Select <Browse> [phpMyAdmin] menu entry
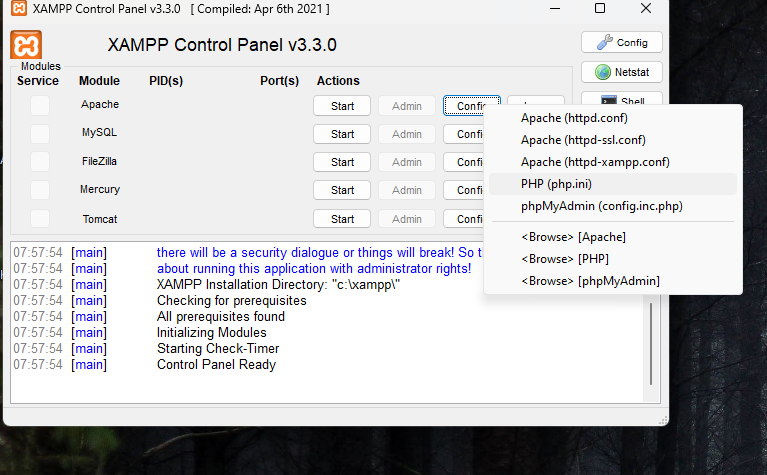Image resolution: width=767 pixels, height=475 pixels. [612, 281]
